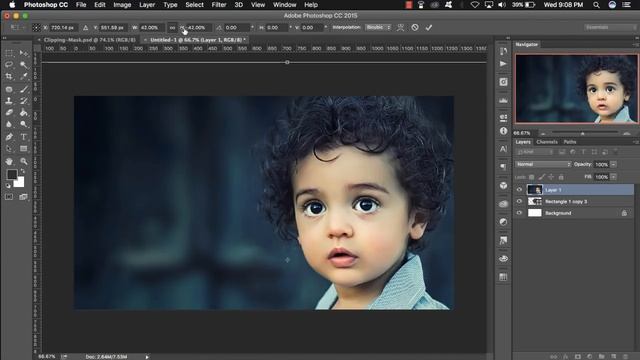Switch to the Paths tab

[570, 142]
